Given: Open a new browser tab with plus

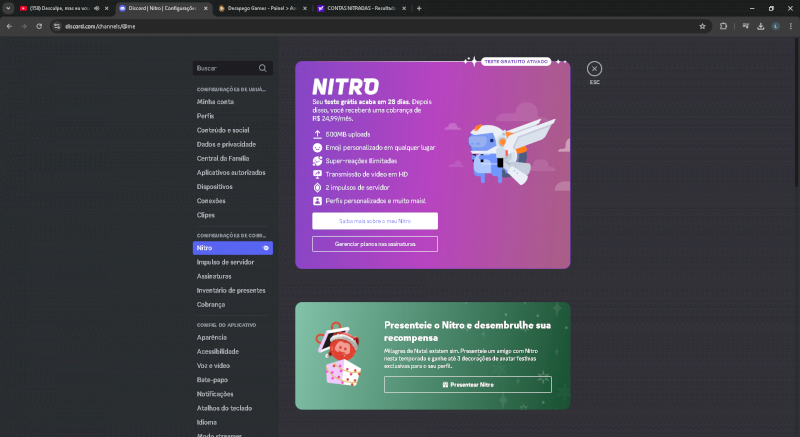Looking at the screenshot, I should coord(419,8).
